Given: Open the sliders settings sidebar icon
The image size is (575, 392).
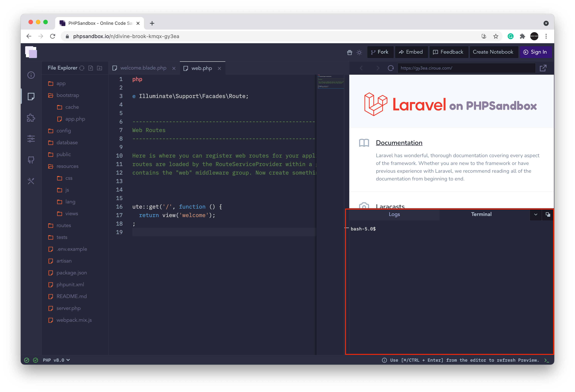Looking at the screenshot, I should 31,138.
